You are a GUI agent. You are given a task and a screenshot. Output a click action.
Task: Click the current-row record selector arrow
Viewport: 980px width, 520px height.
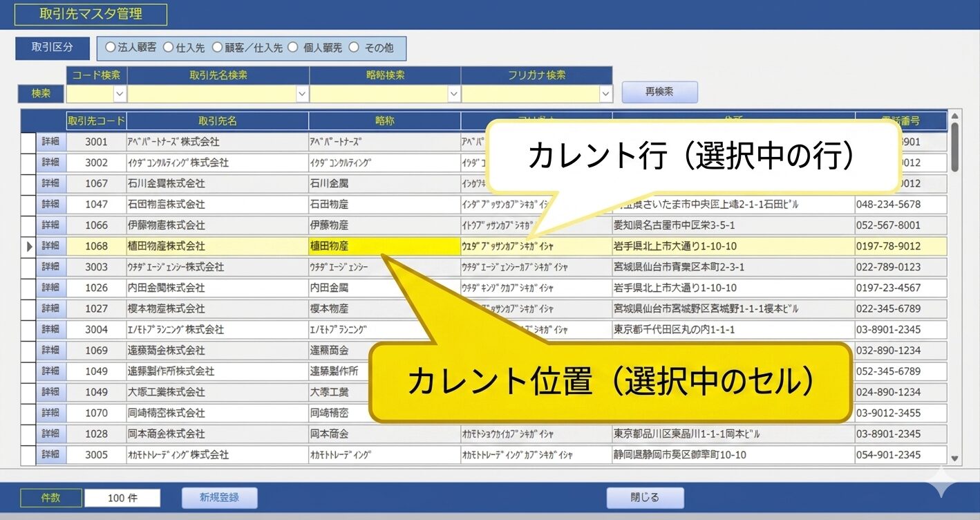pyautogui.click(x=29, y=246)
